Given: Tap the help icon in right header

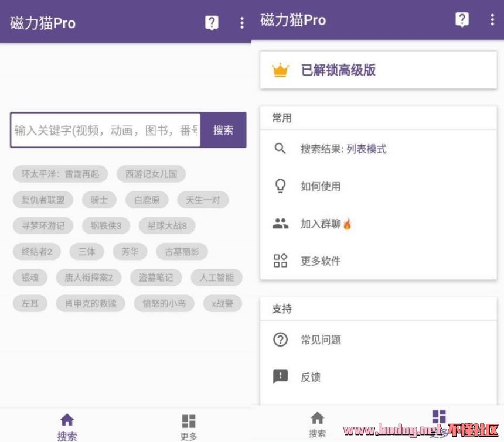Looking at the screenshot, I should point(462,19).
